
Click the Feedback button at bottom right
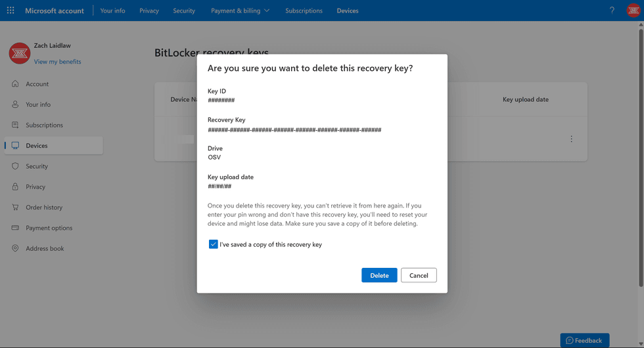click(x=584, y=340)
